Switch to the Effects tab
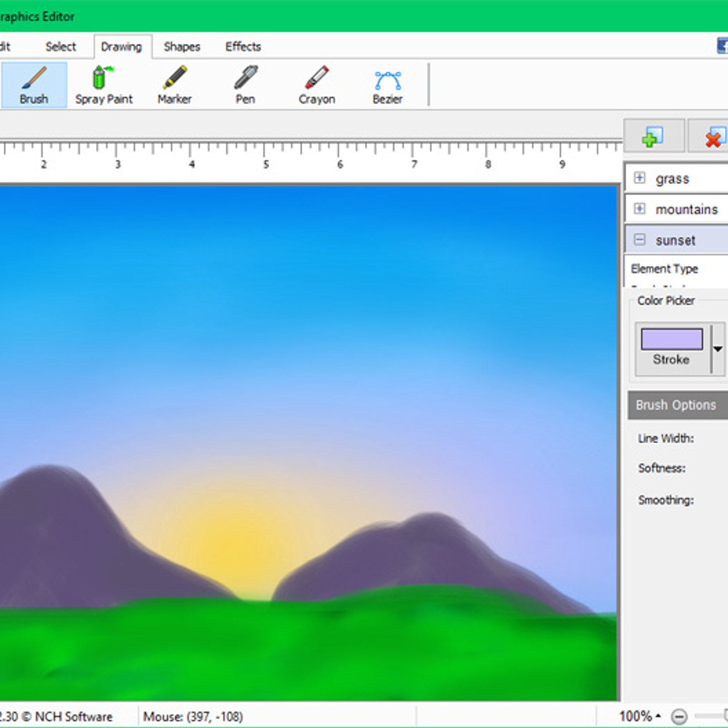Image resolution: width=728 pixels, height=728 pixels. pyautogui.click(x=243, y=46)
